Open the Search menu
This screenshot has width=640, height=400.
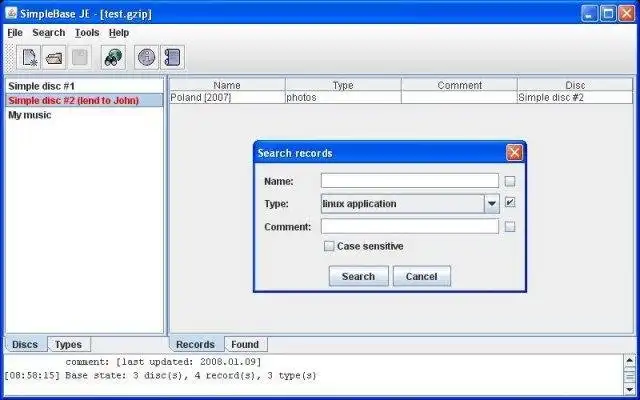tap(49, 33)
